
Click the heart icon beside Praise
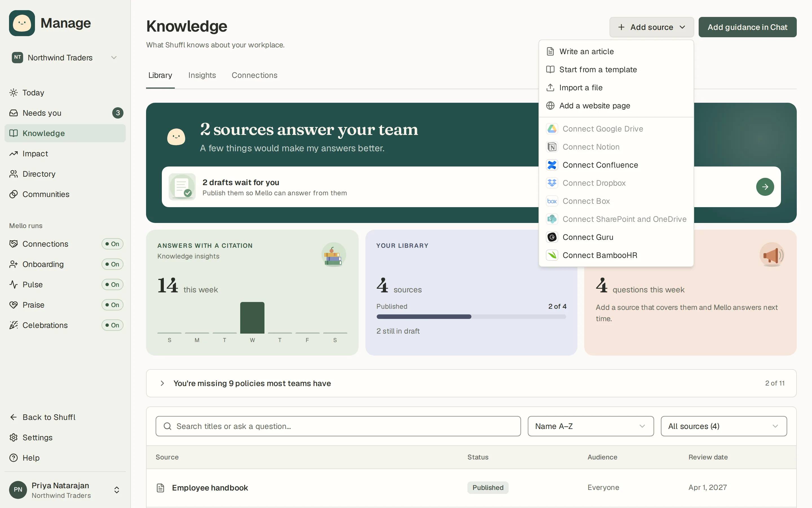point(14,305)
